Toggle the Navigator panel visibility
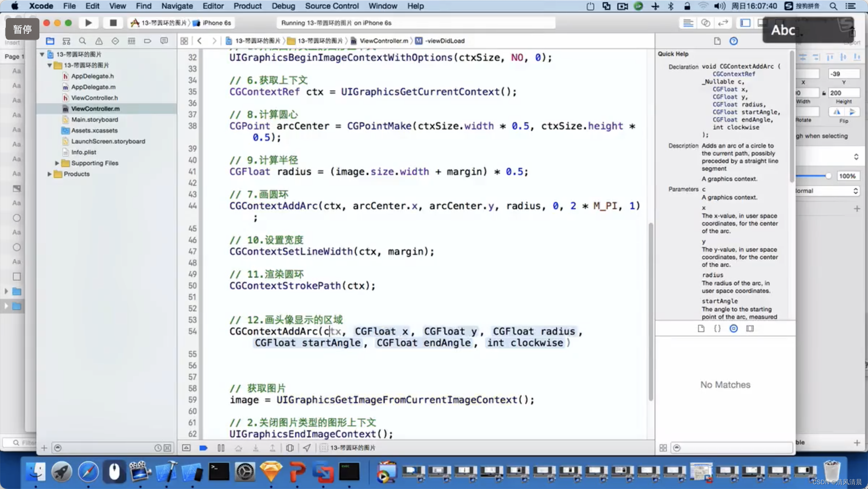Viewport: 868px width, 489px height. [745, 23]
